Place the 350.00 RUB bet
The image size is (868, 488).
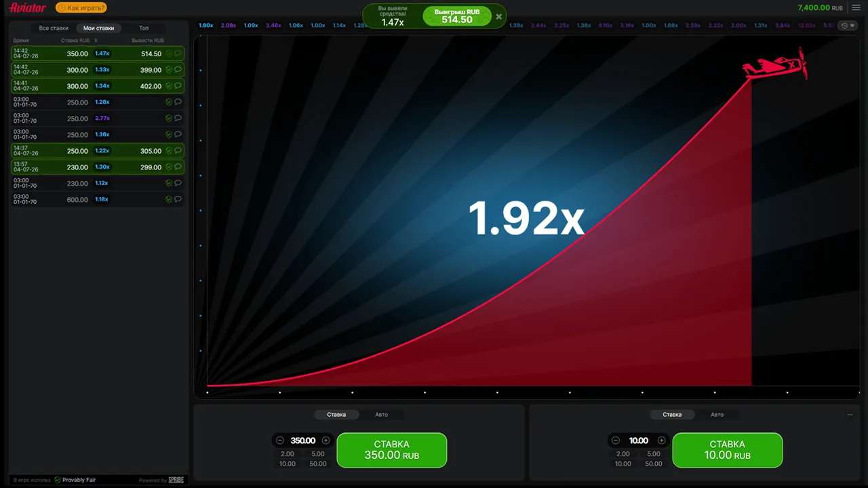(x=392, y=450)
